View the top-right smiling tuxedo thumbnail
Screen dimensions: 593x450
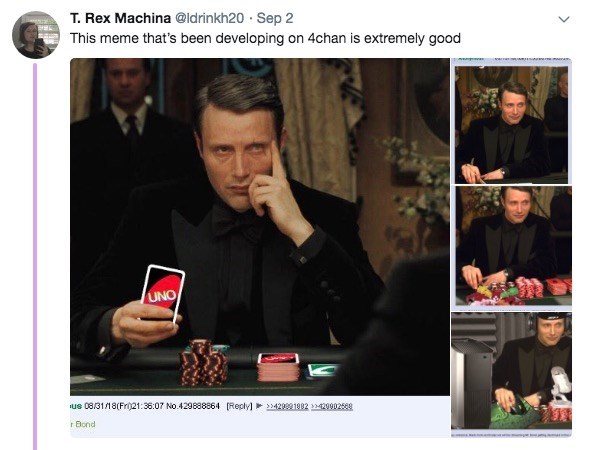511,124
